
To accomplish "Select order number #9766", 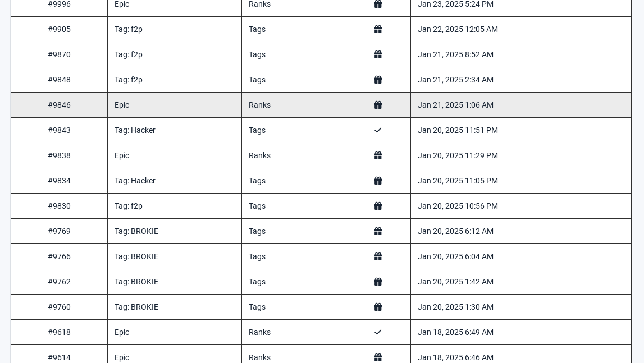I will 59,256.
